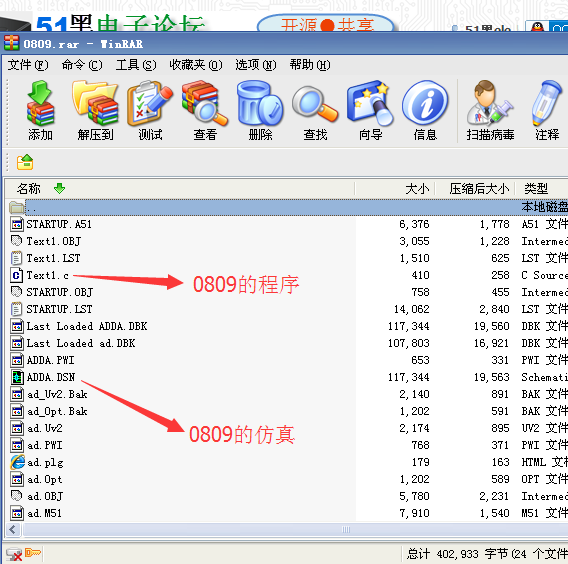Click the ad.M51 file icon
Viewport: 568px width, 564px height.
point(16,513)
